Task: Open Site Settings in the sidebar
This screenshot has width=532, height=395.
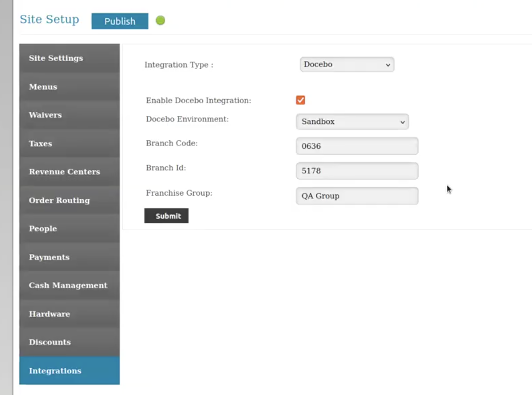Action: (69, 58)
